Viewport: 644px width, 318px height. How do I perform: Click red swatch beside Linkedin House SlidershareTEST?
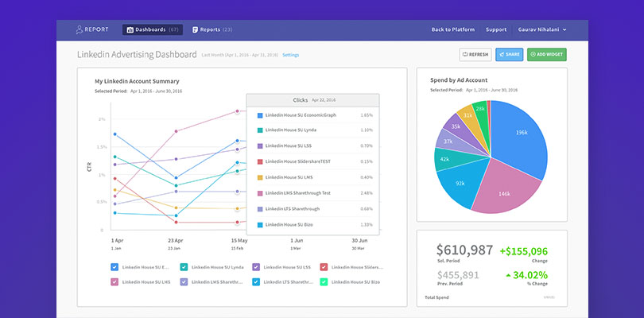(260, 161)
